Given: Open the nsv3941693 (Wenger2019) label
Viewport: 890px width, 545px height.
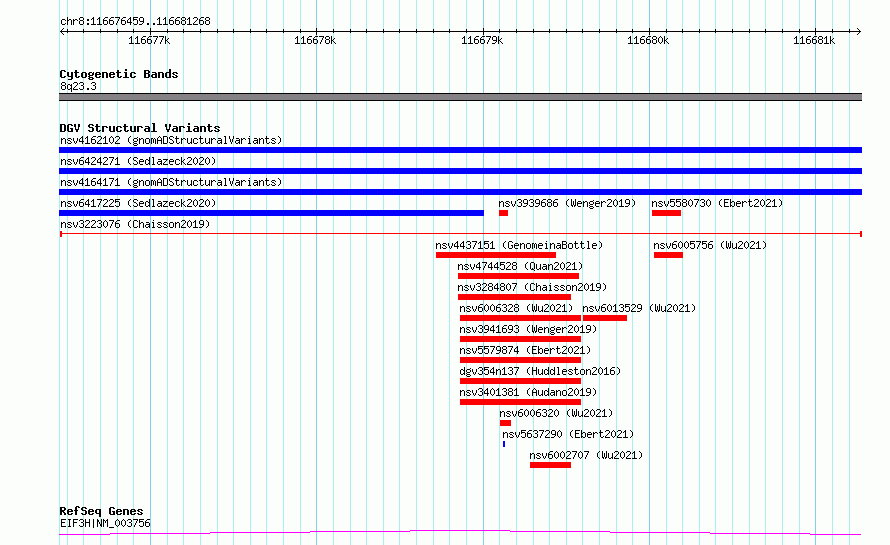Looking at the screenshot, I should pyautogui.click(x=528, y=329).
